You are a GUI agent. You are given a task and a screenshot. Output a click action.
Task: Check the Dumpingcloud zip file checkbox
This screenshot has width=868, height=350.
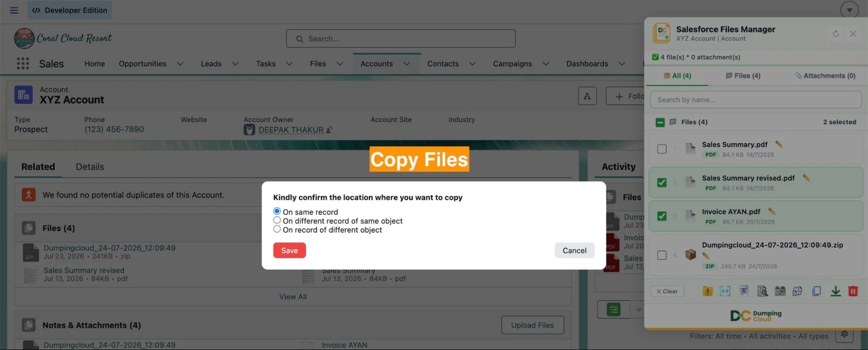[662, 255]
